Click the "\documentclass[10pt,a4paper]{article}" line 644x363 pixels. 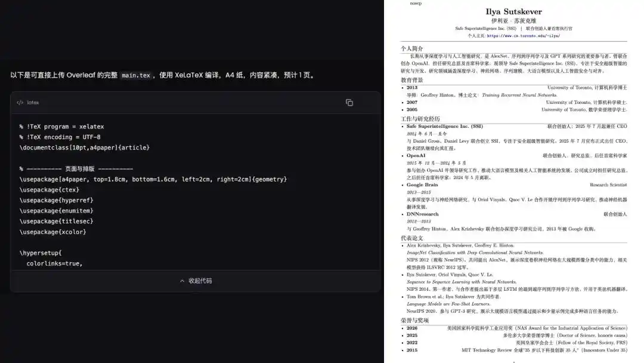84,147
